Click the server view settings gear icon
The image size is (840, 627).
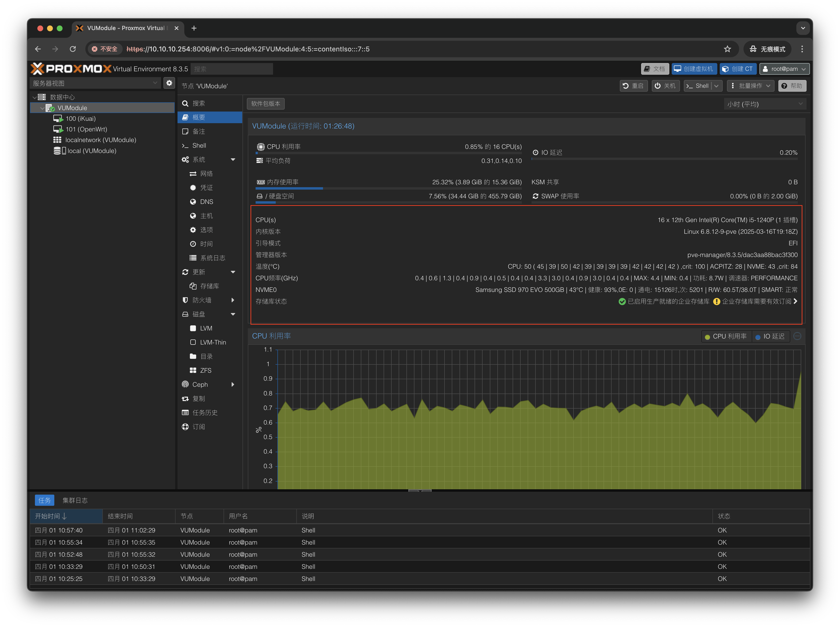(x=169, y=83)
